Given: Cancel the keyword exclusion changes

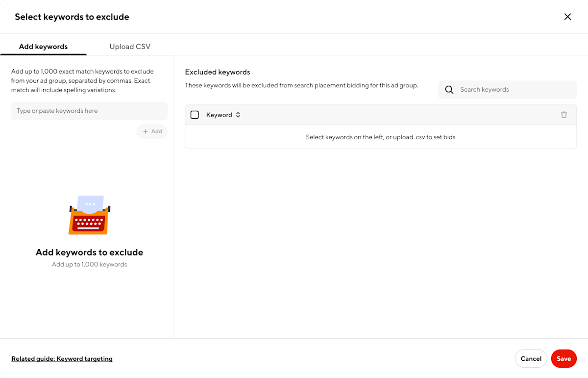Looking at the screenshot, I should click(x=531, y=358).
